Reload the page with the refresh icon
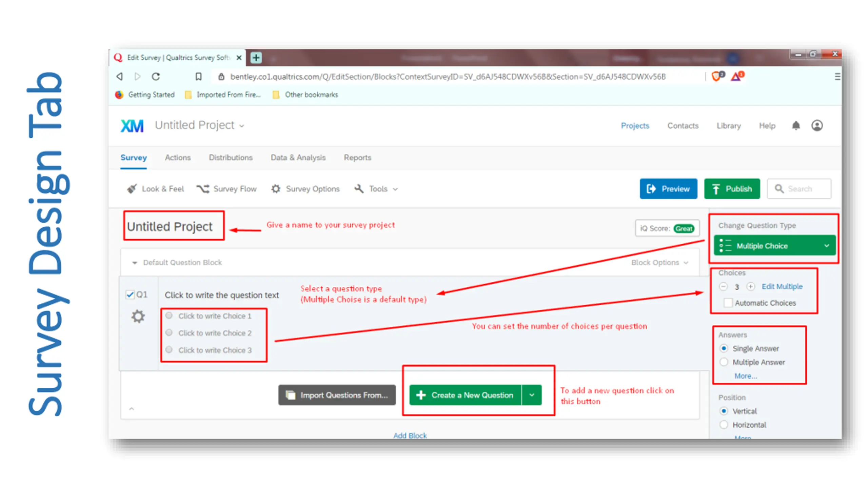 coord(156,77)
